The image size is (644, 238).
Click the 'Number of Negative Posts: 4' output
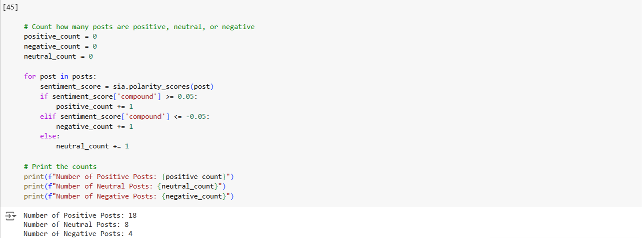click(x=78, y=234)
